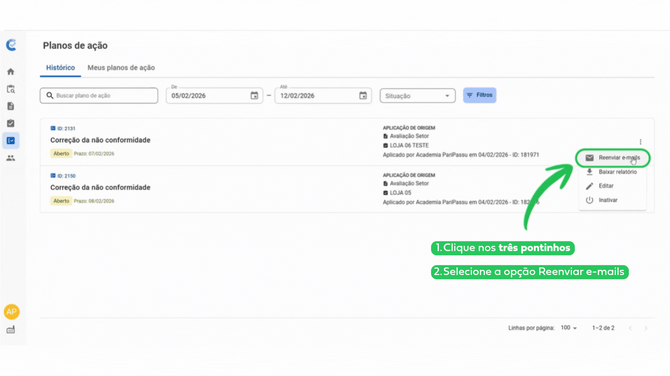The height and width of the screenshot is (376, 670).
Task: Click the AP user avatar
Action: click(x=12, y=311)
